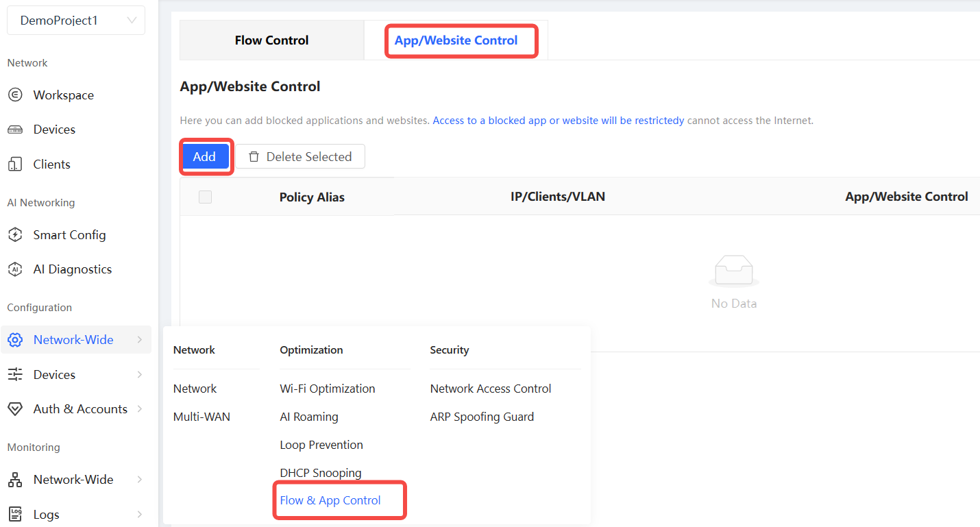Click the Smart Config icon

pyautogui.click(x=15, y=235)
